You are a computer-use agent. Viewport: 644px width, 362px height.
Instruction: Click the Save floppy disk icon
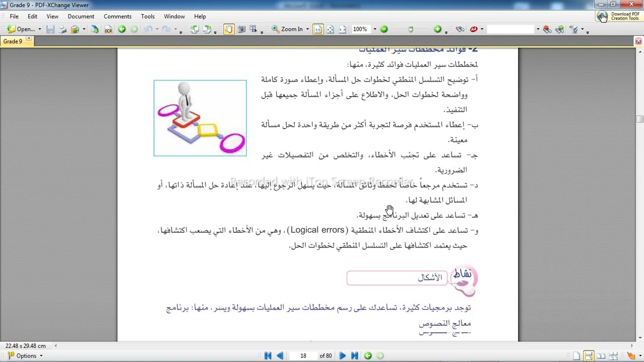(x=50, y=29)
